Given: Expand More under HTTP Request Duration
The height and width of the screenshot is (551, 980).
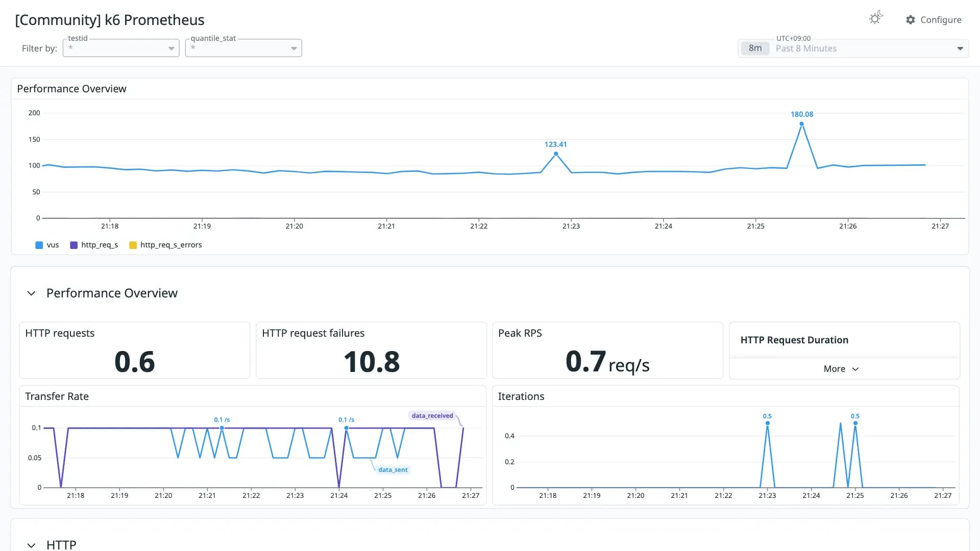Looking at the screenshot, I should tap(841, 369).
